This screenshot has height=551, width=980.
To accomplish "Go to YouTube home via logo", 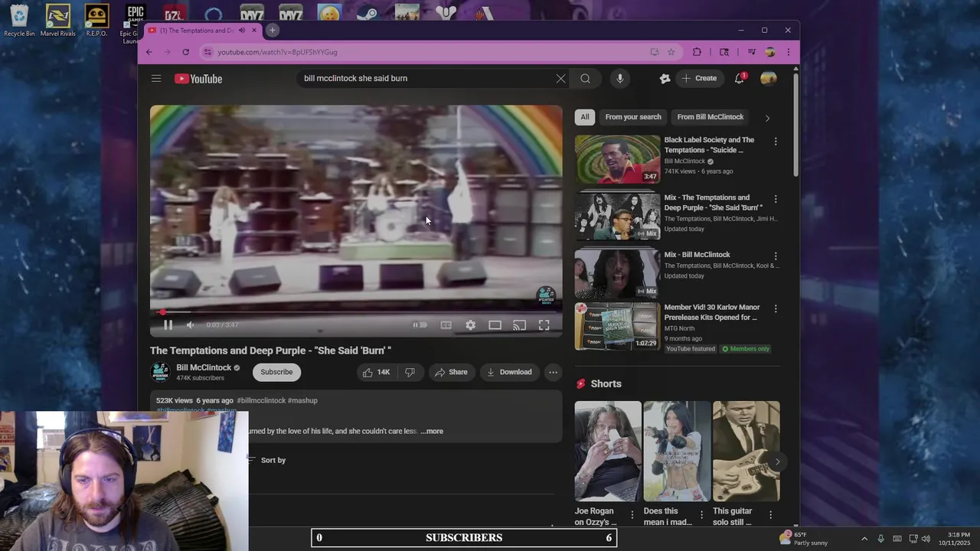I will 198,78.
